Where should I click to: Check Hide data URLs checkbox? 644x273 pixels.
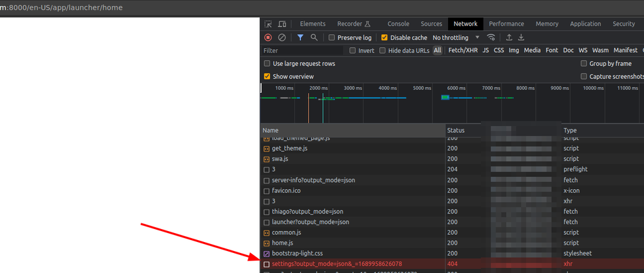click(382, 50)
